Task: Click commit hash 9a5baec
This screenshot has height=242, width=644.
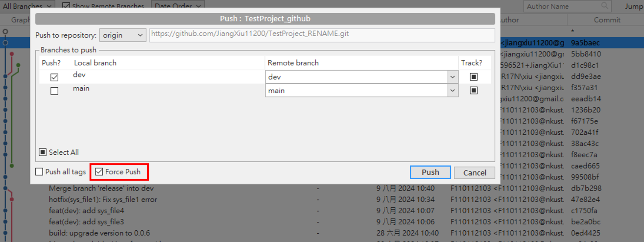Action: (x=585, y=43)
